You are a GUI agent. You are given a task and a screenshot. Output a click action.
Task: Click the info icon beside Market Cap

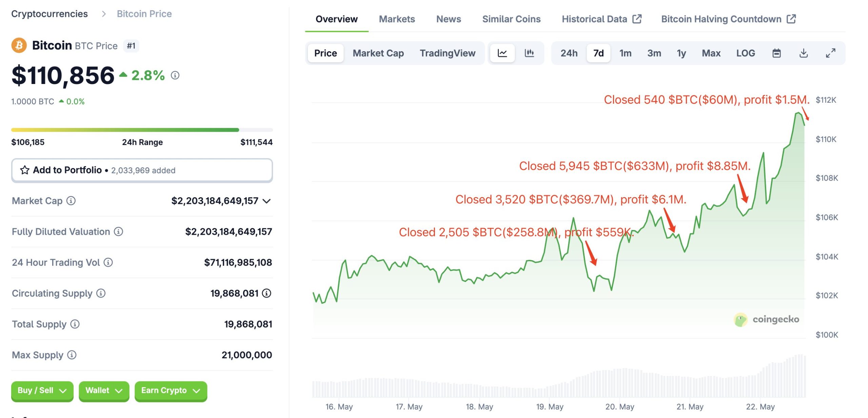tap(71, 201)
